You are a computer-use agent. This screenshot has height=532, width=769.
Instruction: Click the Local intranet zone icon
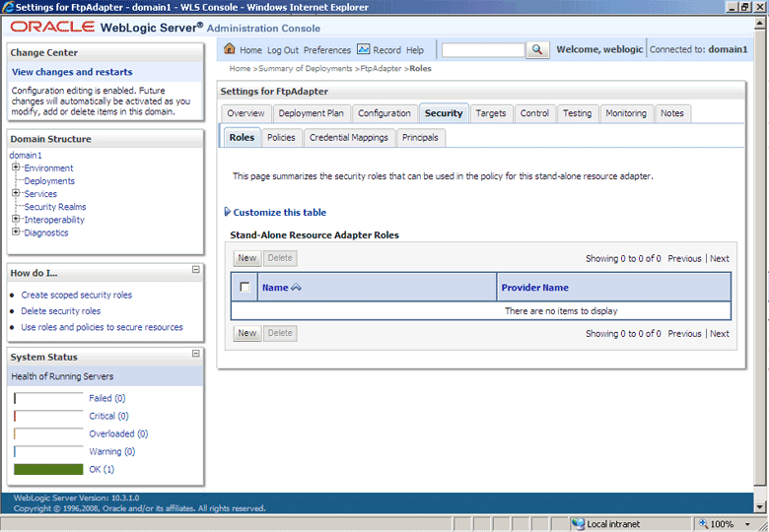point(578,524)
